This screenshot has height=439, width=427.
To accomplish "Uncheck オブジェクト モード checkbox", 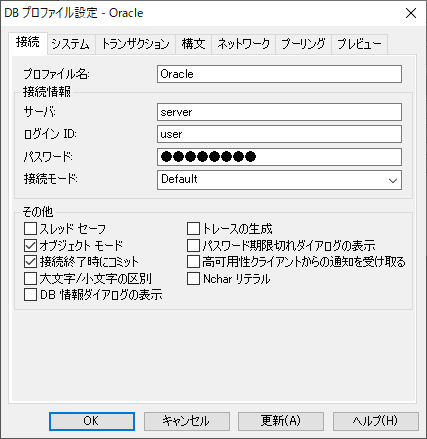I will pos(30,246).
